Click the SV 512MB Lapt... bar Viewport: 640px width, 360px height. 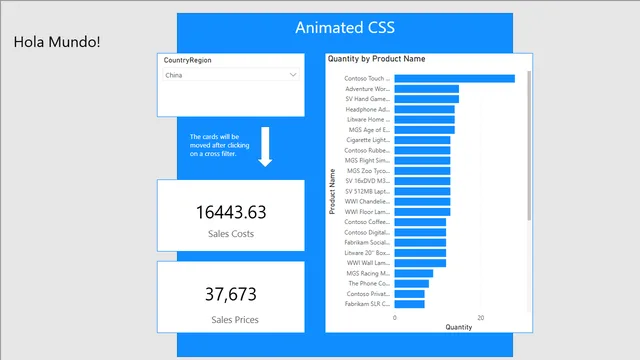point(422,191)
